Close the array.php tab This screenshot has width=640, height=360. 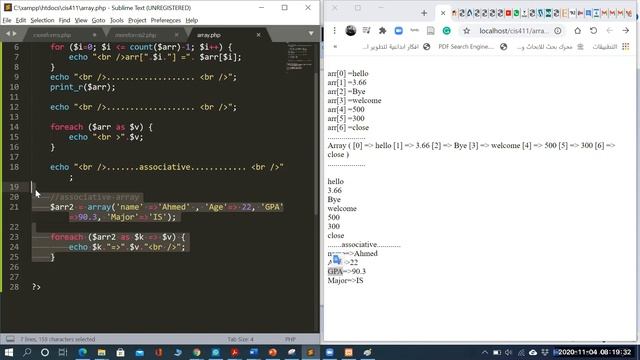tap(258, 35)
